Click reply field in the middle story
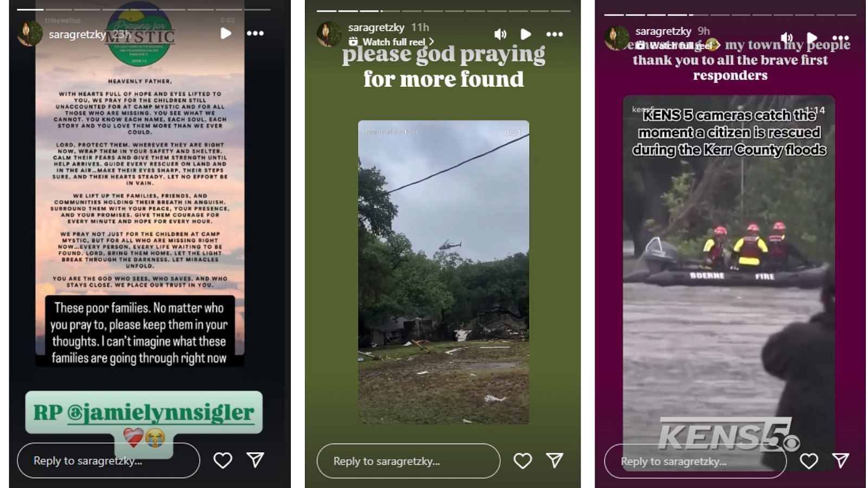 pyautogui.click(x=409, y=461)
